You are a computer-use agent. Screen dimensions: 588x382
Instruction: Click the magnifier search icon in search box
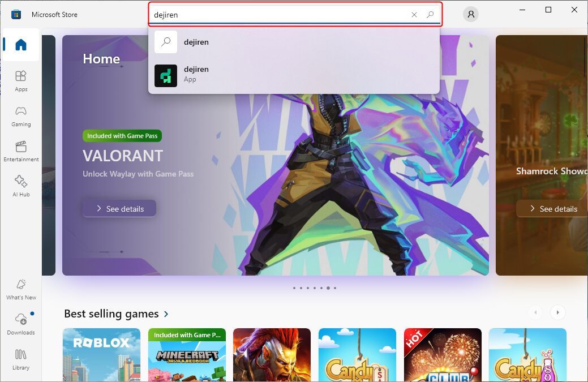(x=430, y=15)
